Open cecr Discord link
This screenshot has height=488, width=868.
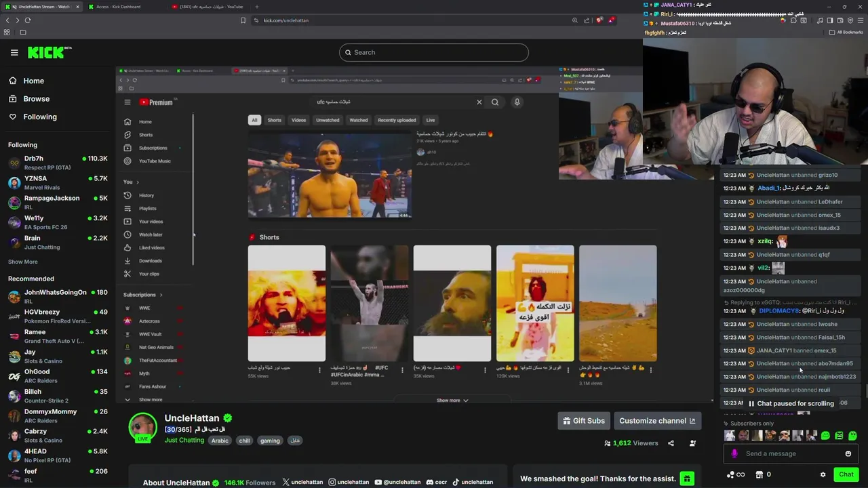436,482
